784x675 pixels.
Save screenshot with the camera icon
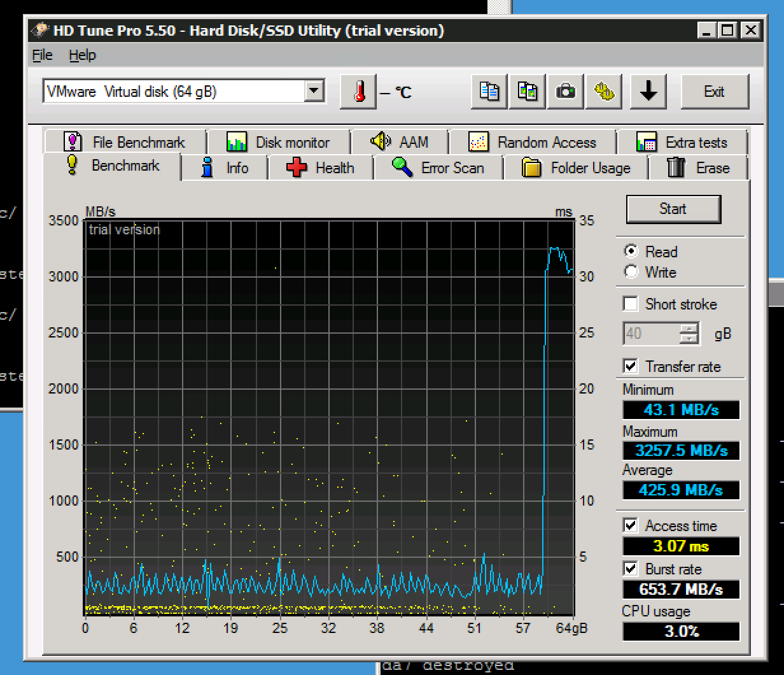click(x=565, y=92)
